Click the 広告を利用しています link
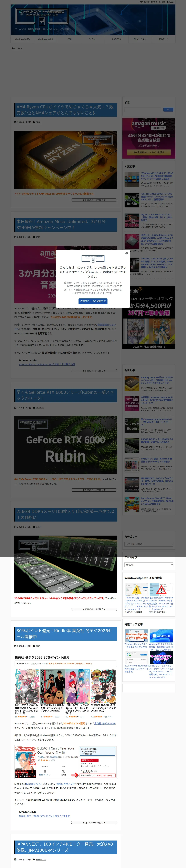This screenshot has height=868, width=186. click(148, 2)
